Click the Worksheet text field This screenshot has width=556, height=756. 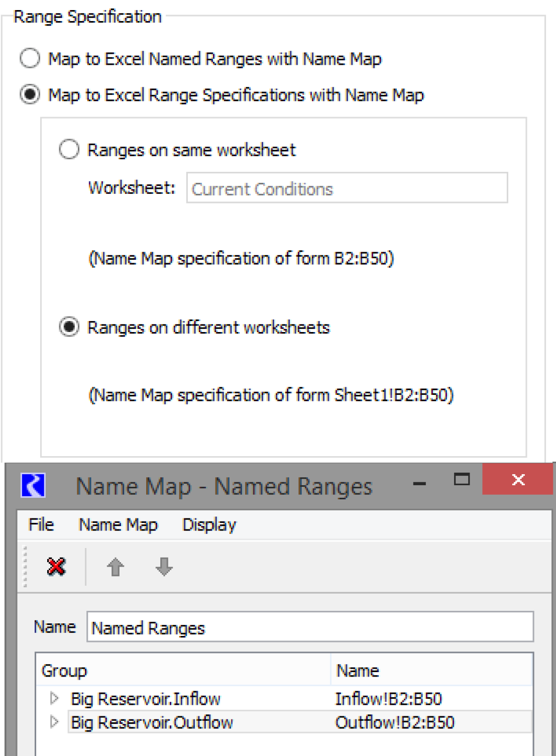[347, 188]
